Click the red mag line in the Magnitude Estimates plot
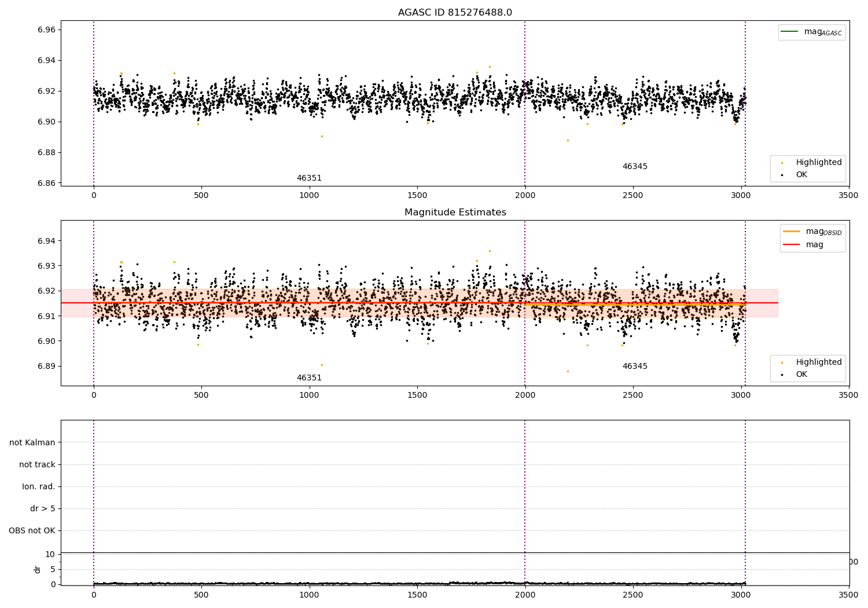The width and height of the screenshot is (868, 608). point(420,303)
